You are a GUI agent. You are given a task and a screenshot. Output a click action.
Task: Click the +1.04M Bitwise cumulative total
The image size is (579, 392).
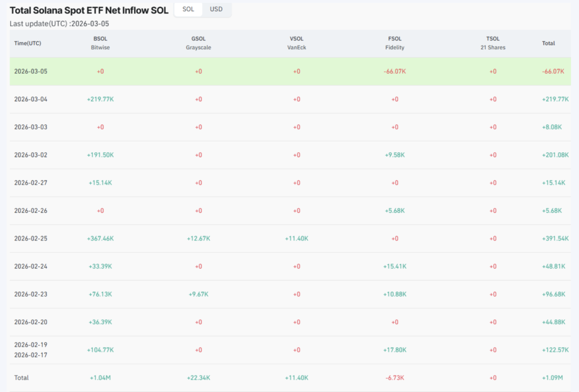click(100, 377)
